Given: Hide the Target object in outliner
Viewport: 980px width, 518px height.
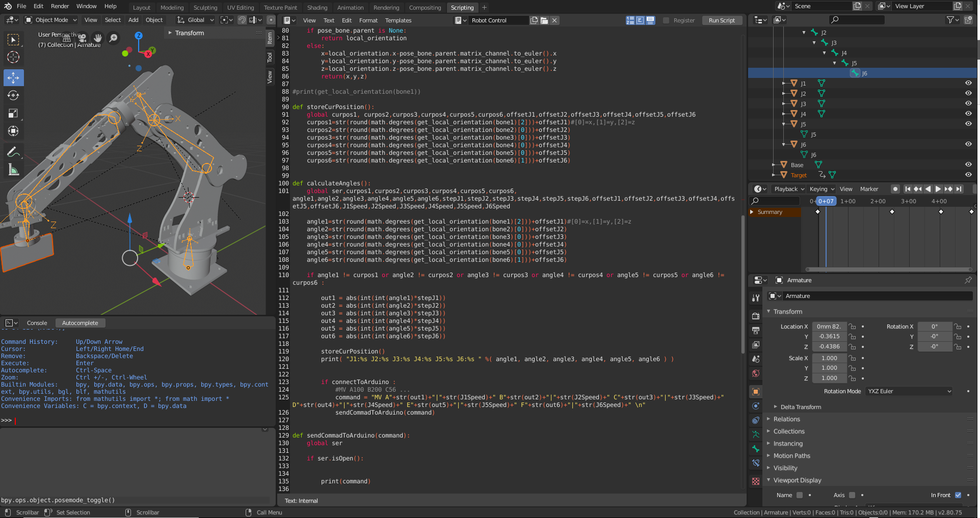Looking at the screenshot, I should click(x=968, y=175).
